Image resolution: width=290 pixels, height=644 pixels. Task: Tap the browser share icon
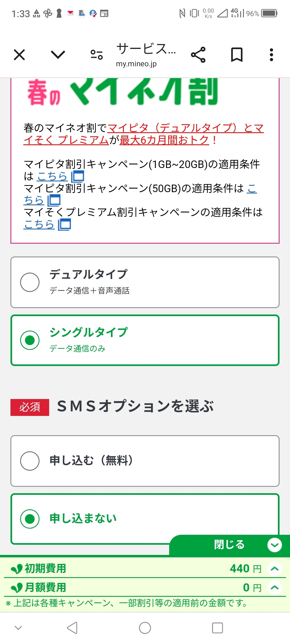coord(198,55)
